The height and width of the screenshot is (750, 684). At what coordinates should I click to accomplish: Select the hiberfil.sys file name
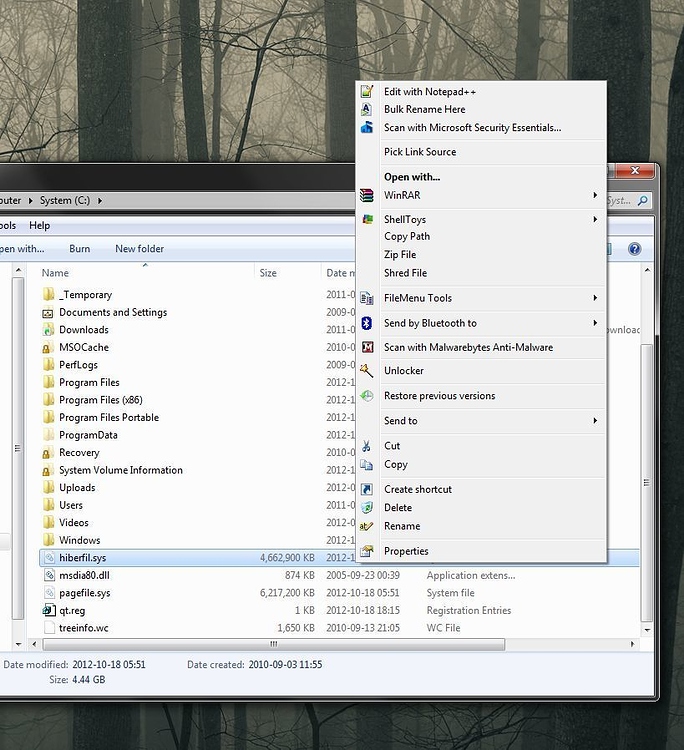[83, 558]
